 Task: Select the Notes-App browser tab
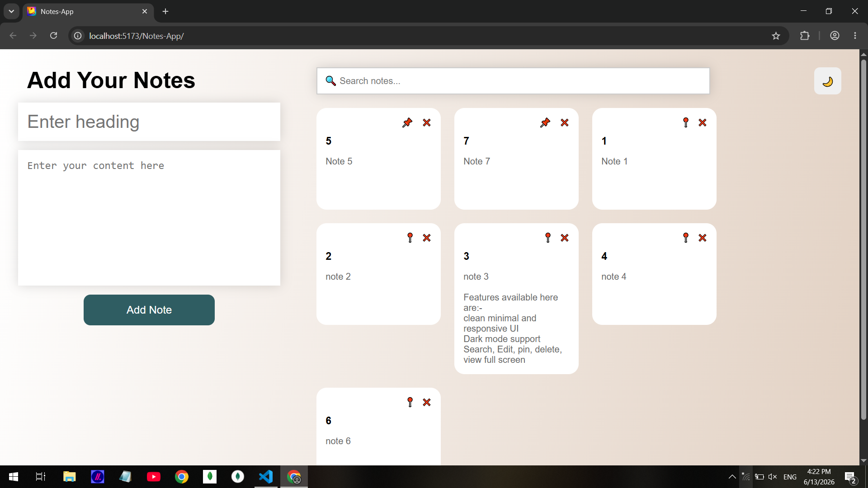tap(88, 11)
